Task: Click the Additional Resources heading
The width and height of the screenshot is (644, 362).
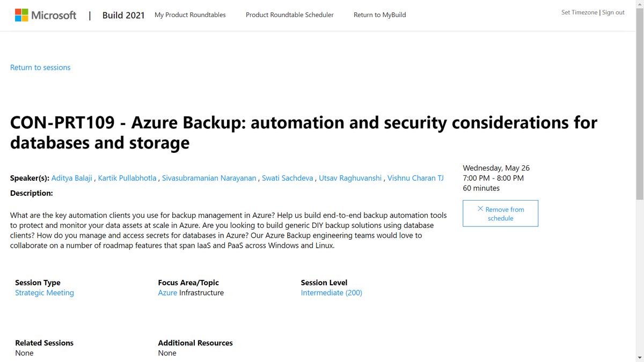Action: coord(195,343)
